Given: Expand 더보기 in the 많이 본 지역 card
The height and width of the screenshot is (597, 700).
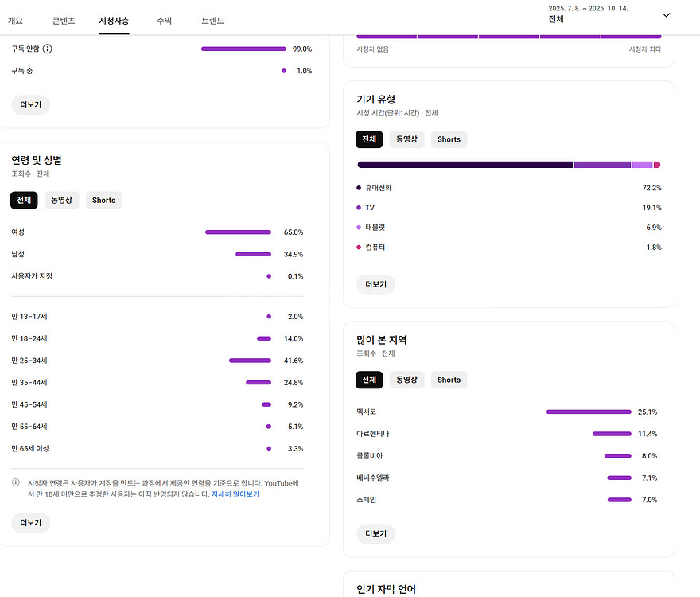Looking at the screenshot, I should click(x=375, y=533).
